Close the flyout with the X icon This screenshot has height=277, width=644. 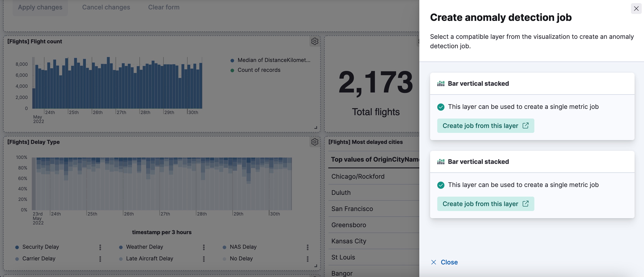(x=636, y=9)
